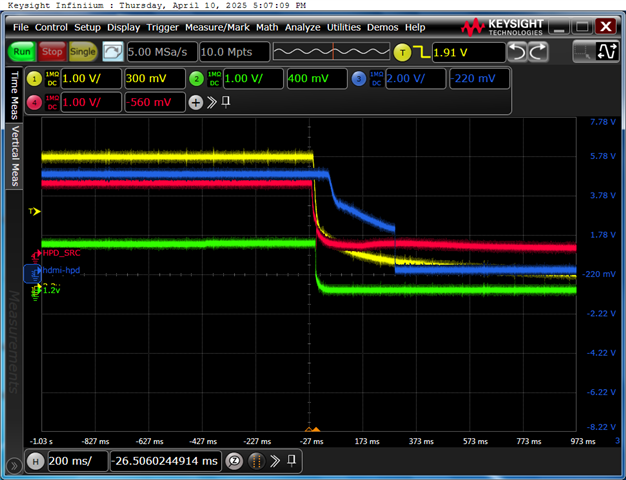Edit channel 3 offset -220 mV field
The width and height of the screenshot is (626, 480).
(x=479, y=78)
